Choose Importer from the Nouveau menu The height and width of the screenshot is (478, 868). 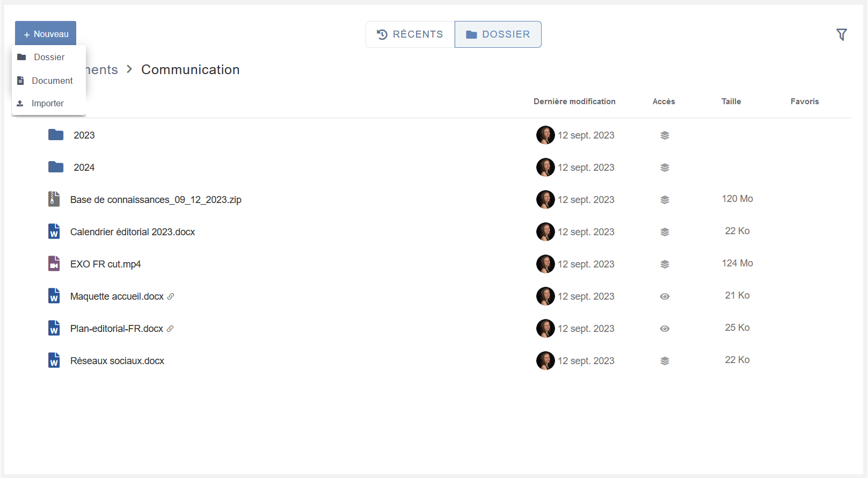(47, 103)
